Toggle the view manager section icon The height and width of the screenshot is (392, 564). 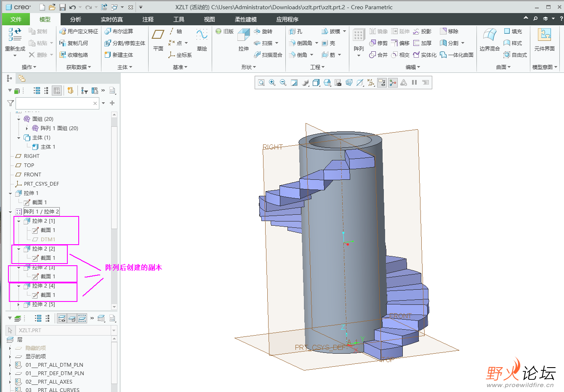click(338, 83)
